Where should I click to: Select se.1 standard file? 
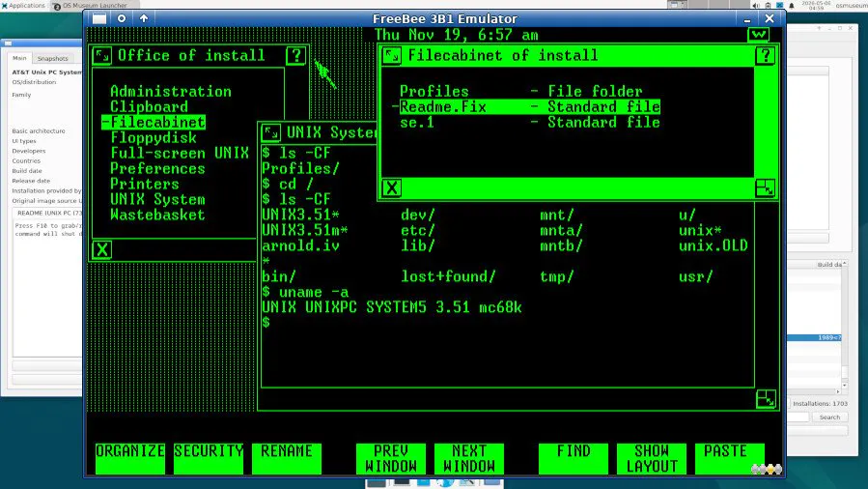[530, 123]
